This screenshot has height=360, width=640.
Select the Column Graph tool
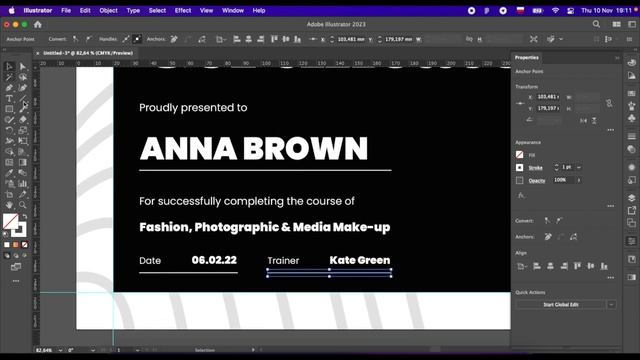[x=22, y=184]
